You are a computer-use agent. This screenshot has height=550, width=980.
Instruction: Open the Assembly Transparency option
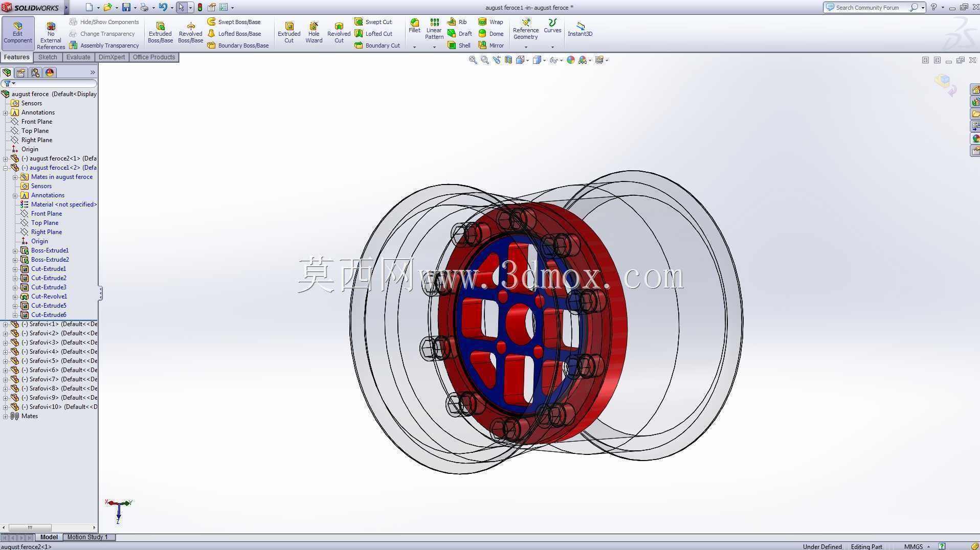pyautogui.click(x=104, y=45)
